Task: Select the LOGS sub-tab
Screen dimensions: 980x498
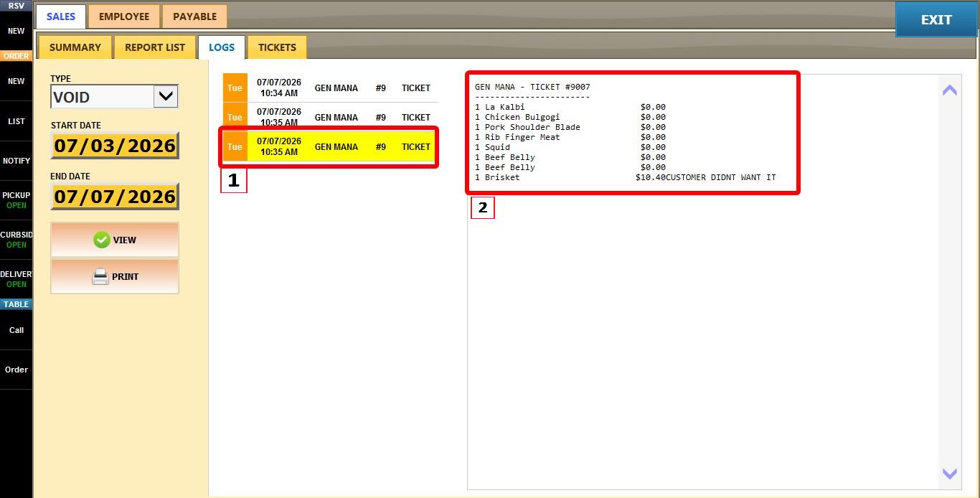Action: coord(222,47)
